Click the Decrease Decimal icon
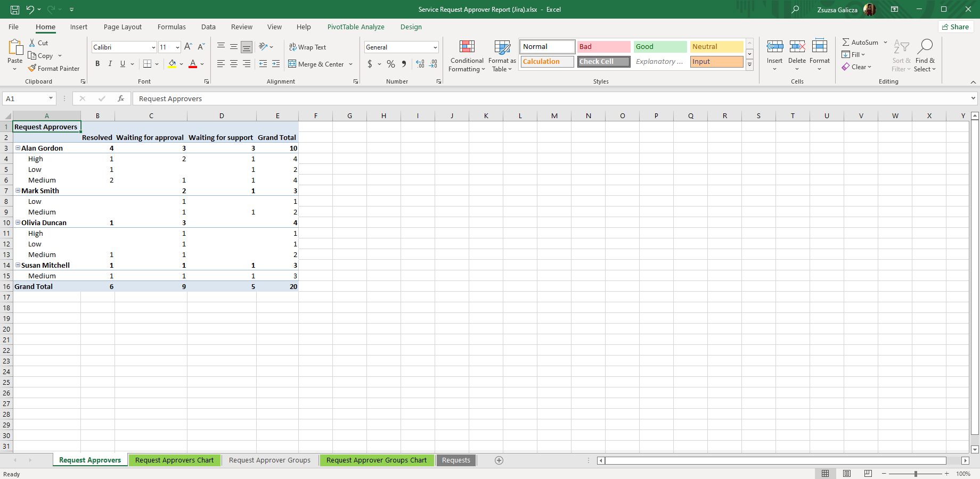The height and width of the screenshot is (479, 980). pos(434,64)
